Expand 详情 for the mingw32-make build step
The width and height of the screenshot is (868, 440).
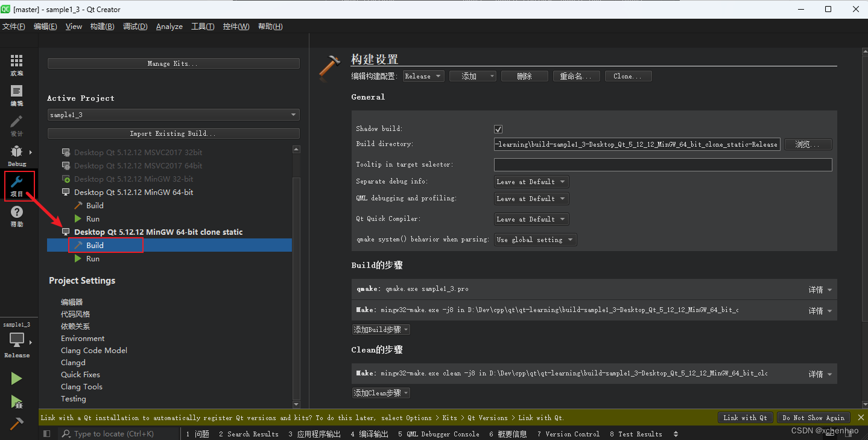[820, 311]
